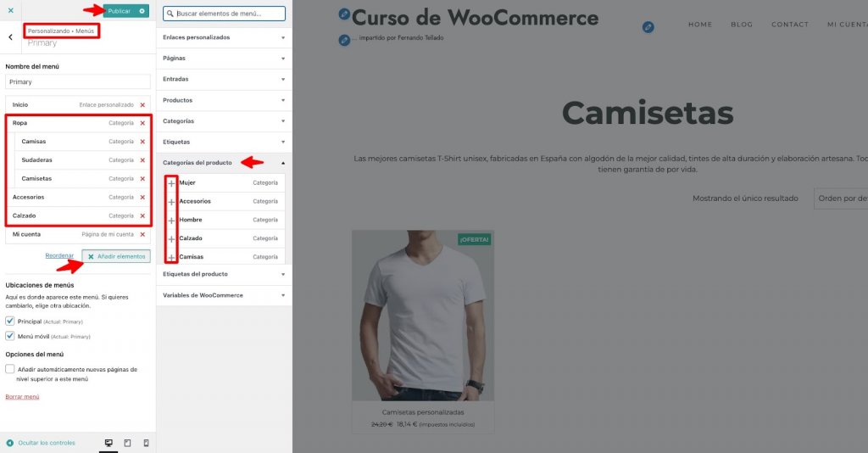Viewport: 868px width, 453px height.
Task: Delete Sudaderas from the menu
Action: pos(142,160)
